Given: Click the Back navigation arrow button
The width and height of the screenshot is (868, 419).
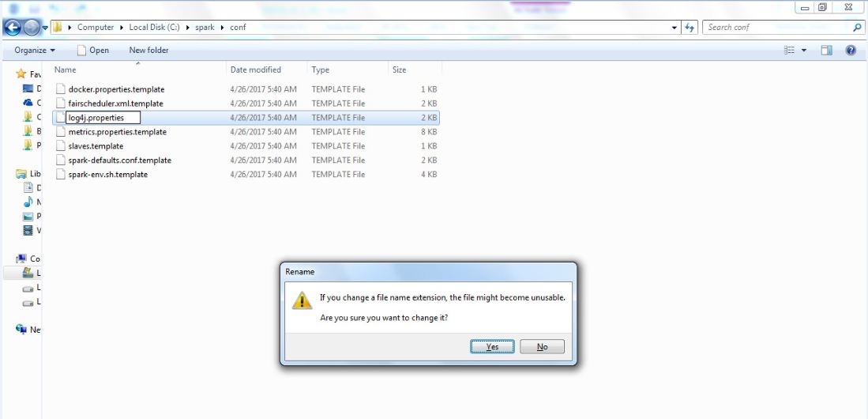Looking at the screenshot, I should 12,27.
